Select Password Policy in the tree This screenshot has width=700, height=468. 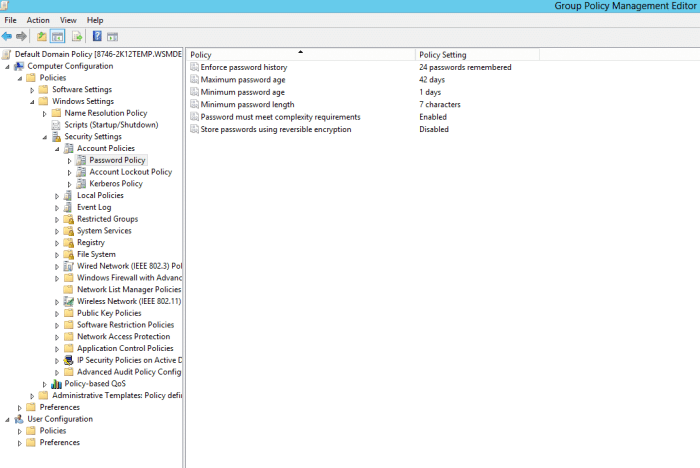[117, 160]
